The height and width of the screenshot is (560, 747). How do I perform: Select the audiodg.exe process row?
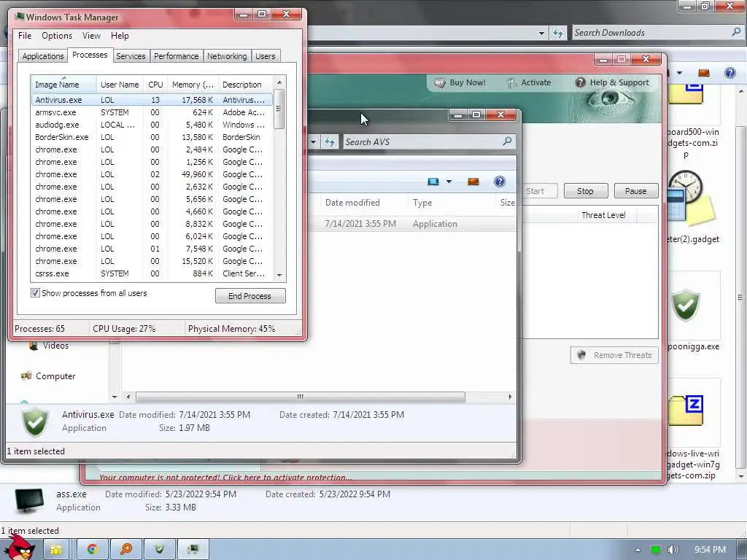pos(152,125)
